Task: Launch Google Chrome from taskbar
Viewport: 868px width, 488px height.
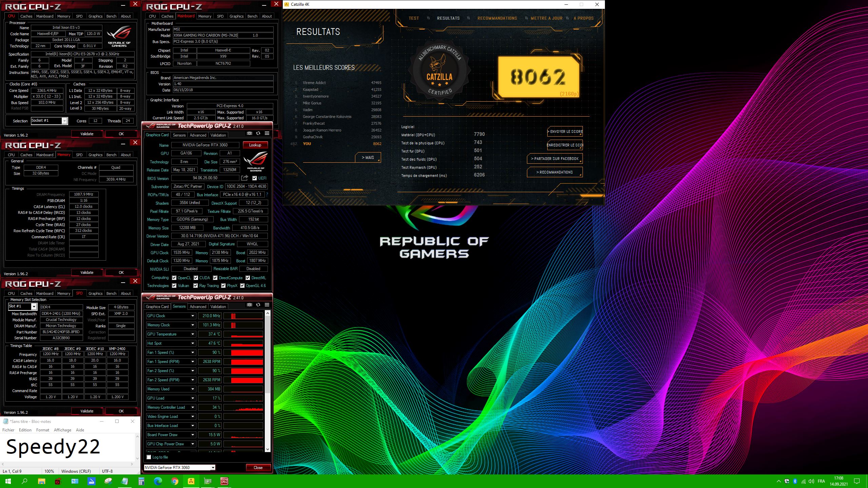Action: [175, 481]
